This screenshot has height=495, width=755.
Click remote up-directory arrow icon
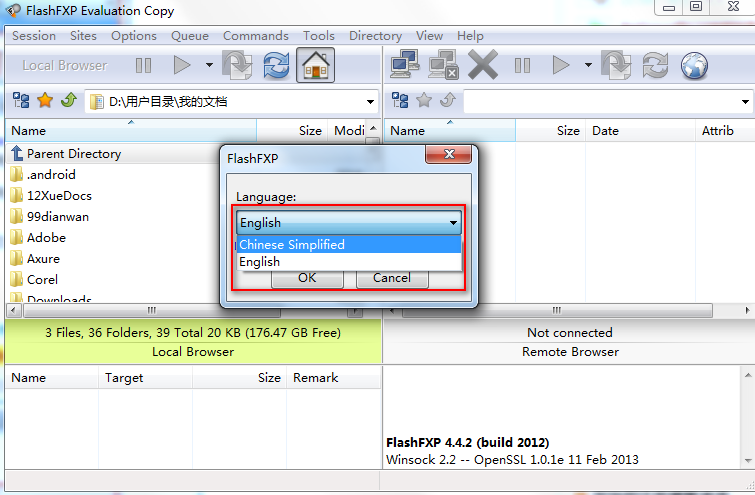[x=448, y=101]
